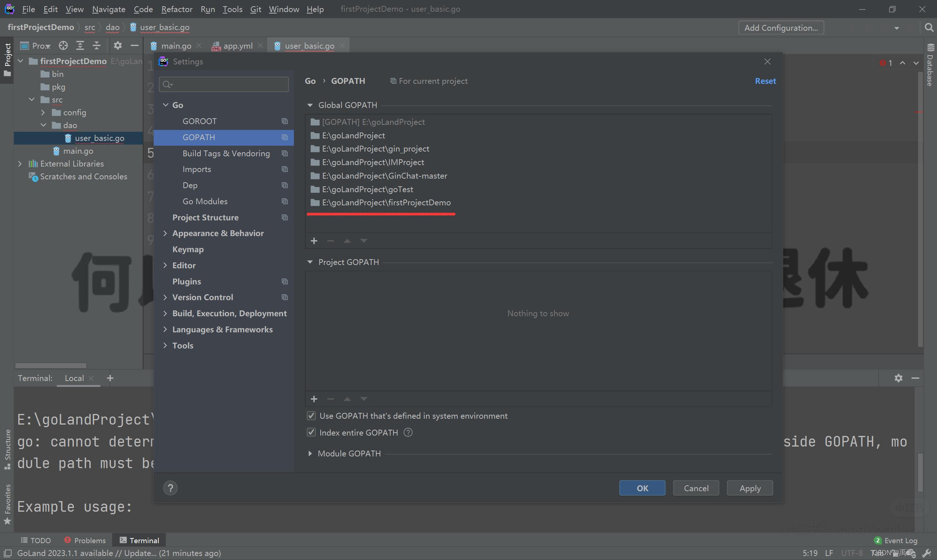This screenshot has width=937, height=560.
Task: Open the Navigate menu
Action: point(109,9)
